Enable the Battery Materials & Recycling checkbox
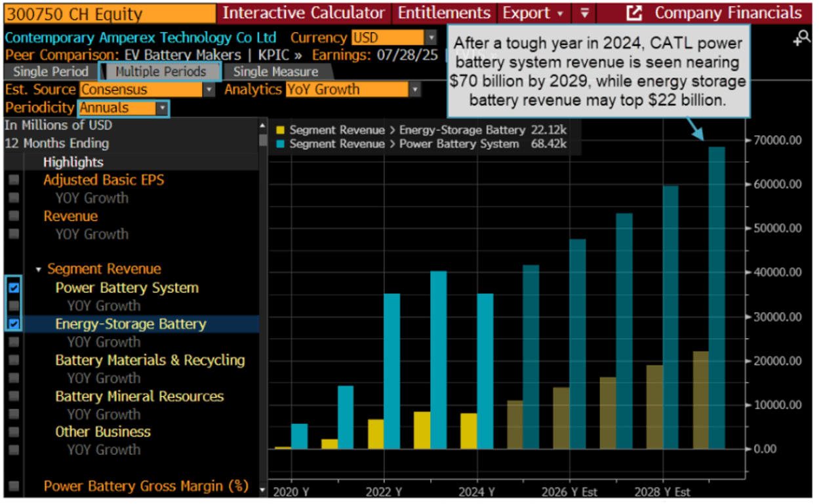The width and height of the screenshot is (819, 504). click(14, 359)
